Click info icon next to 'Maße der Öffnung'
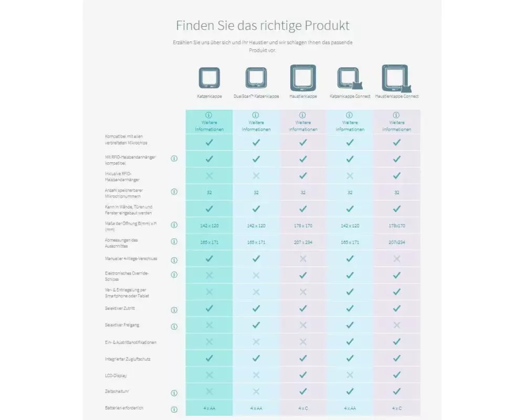 click(174, 225)
